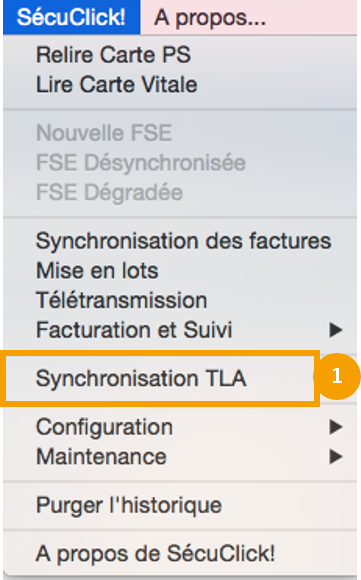361x580 pixels.
Task: Expand the Maintenance submenu arrow
Action: click(x=336, y=456)
